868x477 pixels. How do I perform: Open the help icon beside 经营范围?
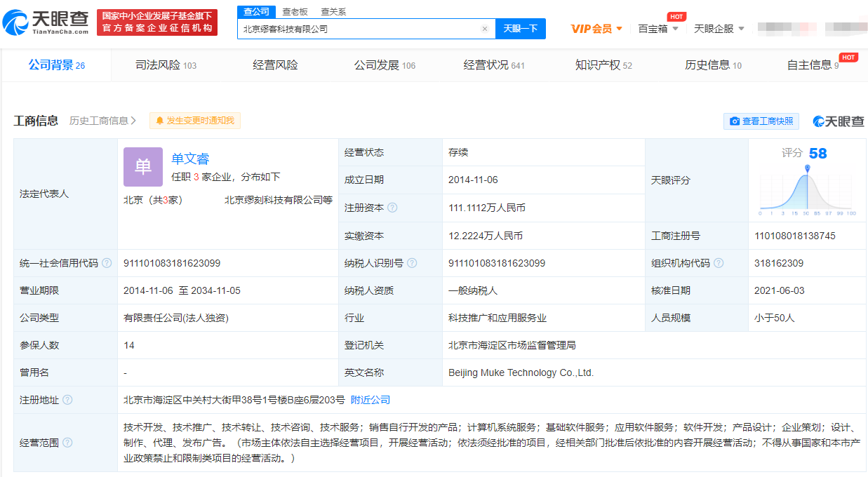[x=67, y=443]
